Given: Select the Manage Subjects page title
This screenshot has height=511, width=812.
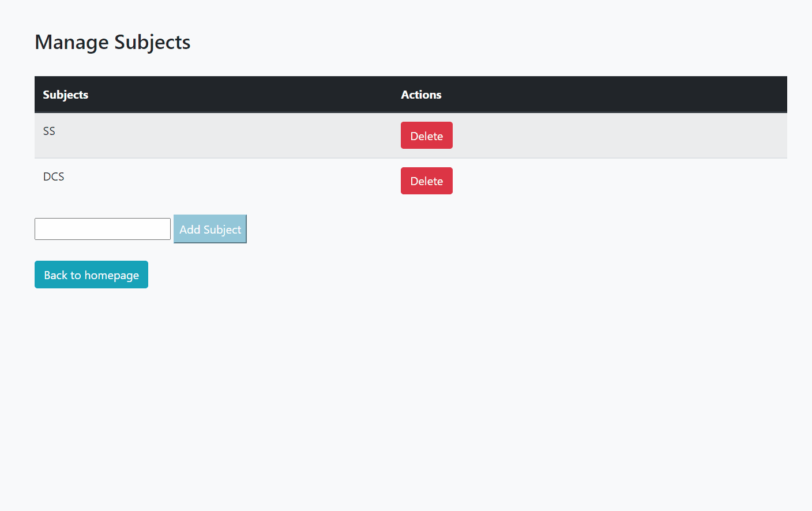Looking at the screenshot, I should click(x=112, y=42).
